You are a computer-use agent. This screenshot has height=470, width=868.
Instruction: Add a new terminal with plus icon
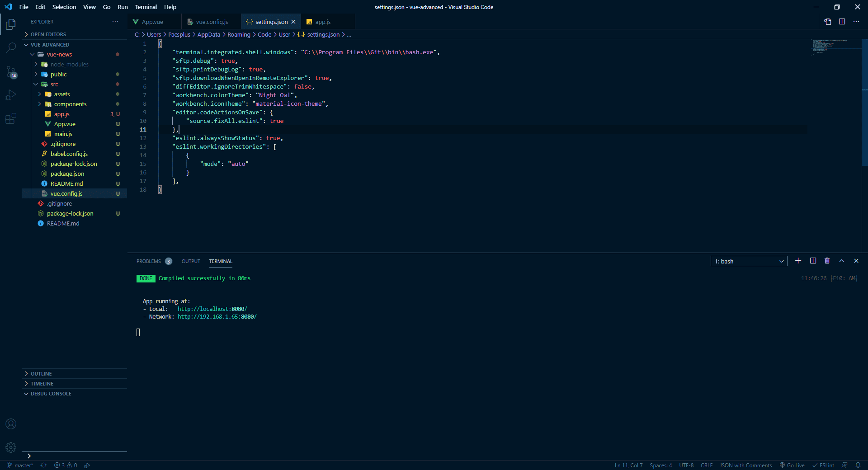click(x=798, y=261)
